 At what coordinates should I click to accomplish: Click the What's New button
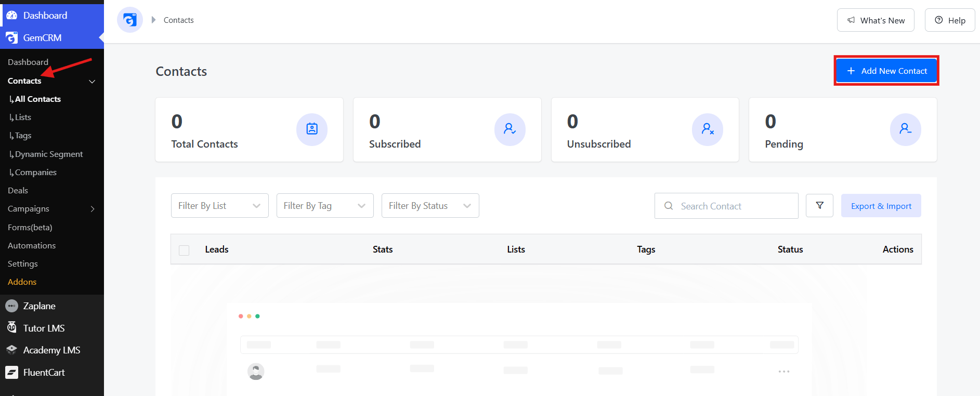876,20
